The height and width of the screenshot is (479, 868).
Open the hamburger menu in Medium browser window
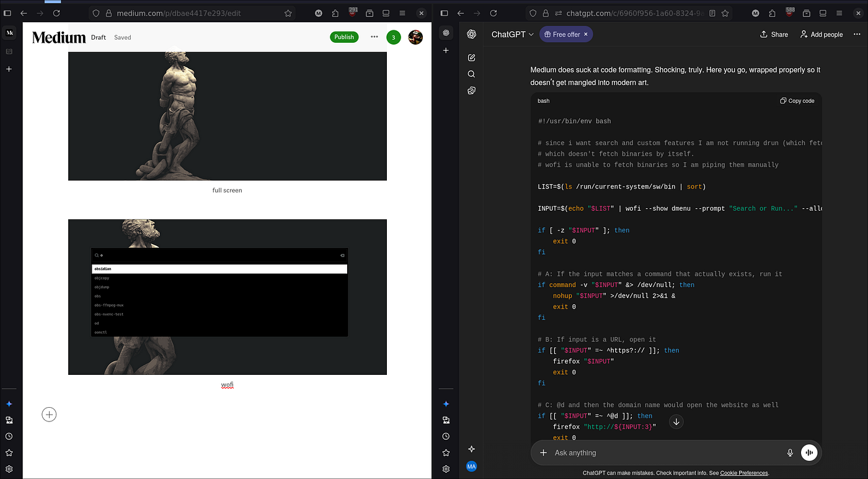pos(402,13)
